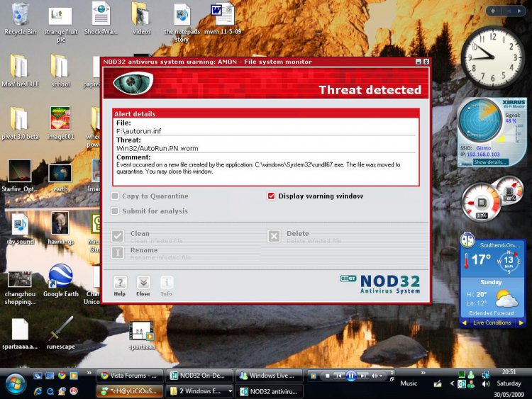This screenshot has width=532, height=399.
Task: Click Live Conditions in weather gadget
Action: point(492,322)
